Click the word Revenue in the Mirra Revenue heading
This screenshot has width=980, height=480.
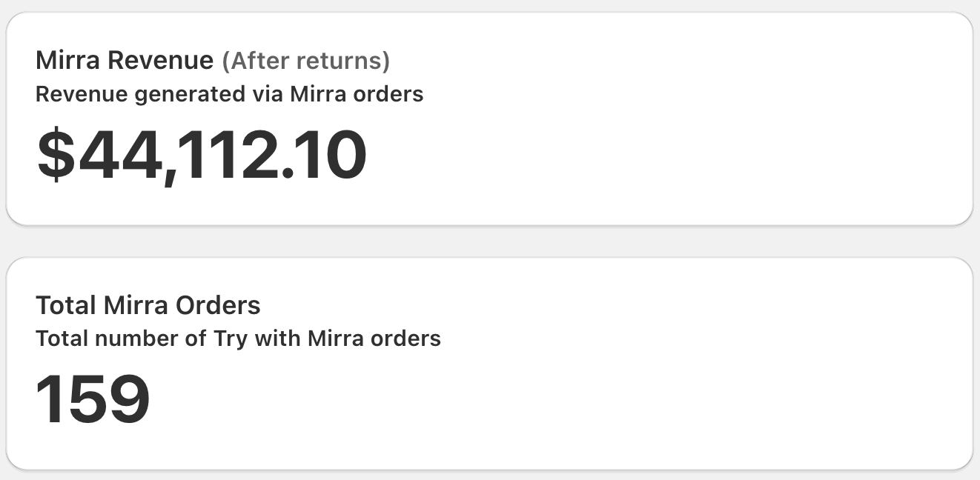(x=160, y=60)
